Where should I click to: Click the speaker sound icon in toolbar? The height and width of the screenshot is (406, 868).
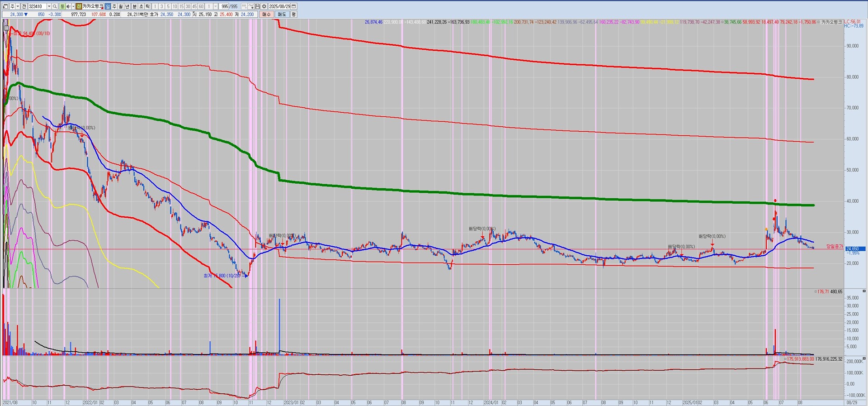coord(69,6)
